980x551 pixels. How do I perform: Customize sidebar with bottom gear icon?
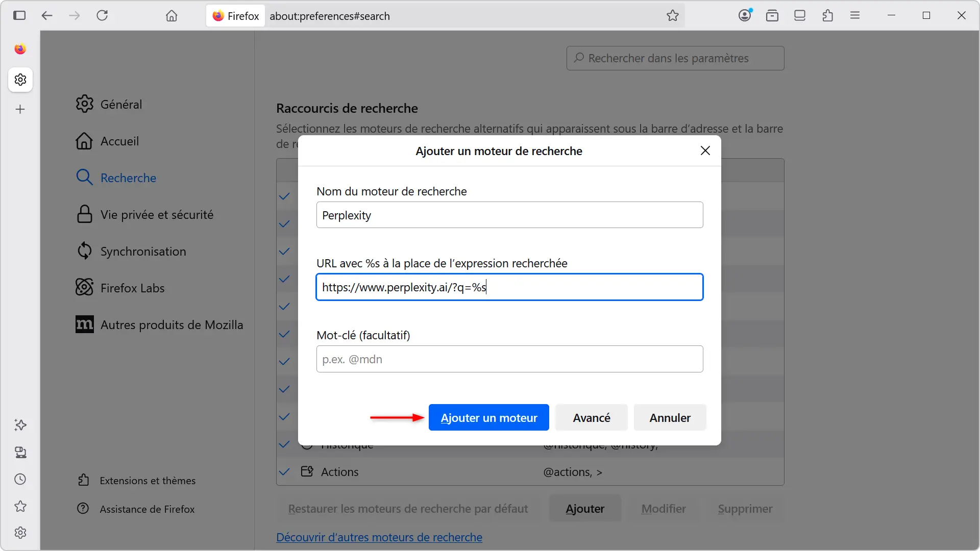[x=20, y=533]
